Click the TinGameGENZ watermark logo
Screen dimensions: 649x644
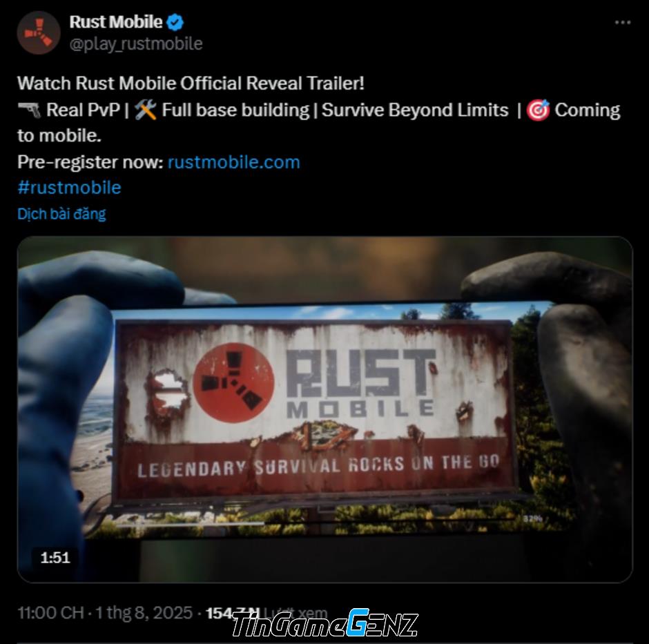(x=324, y=623)
